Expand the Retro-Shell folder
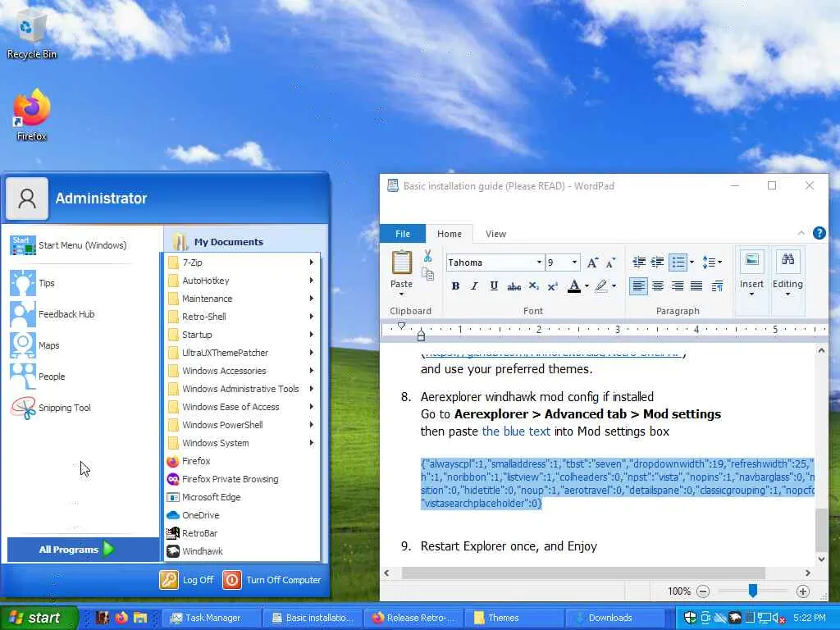Screen dimensions: 840x630 (x=241, y=317)
